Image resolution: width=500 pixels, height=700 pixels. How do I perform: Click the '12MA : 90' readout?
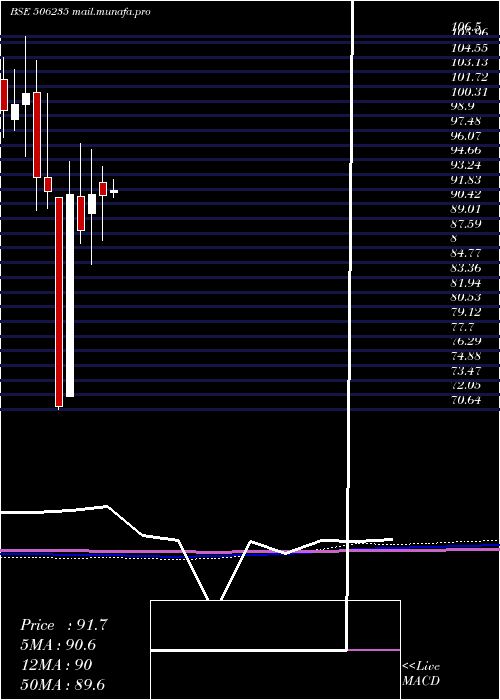(x=56, y=665)
